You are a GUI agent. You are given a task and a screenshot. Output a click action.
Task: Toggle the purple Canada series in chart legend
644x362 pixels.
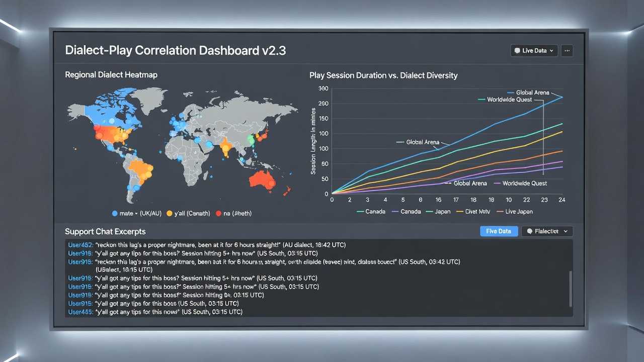pyautogui.click(x=406, y=212)
